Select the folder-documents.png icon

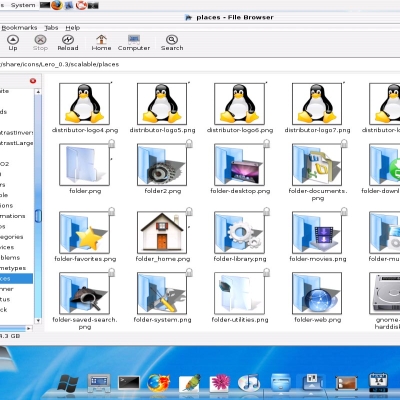[x=317, y=165]
